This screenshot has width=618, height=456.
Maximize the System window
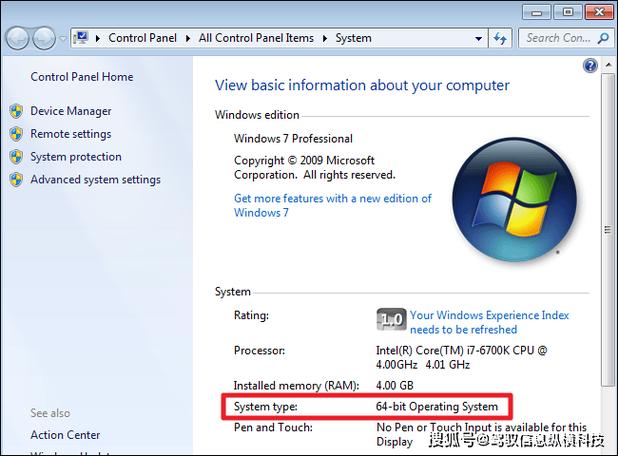coord(568,12)
